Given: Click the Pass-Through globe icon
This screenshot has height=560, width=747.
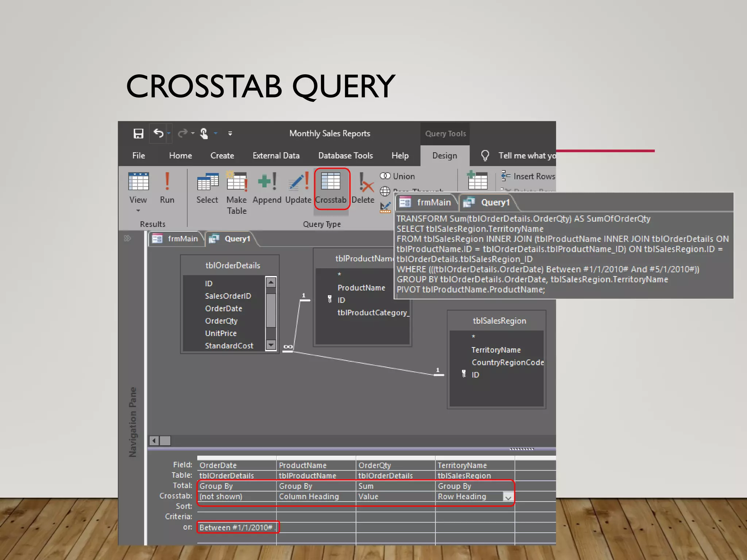Looking at the screenshot, I should tap(385, 191).
